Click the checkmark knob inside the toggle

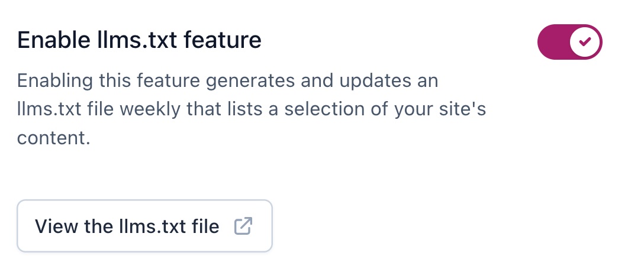coord(584,42)
